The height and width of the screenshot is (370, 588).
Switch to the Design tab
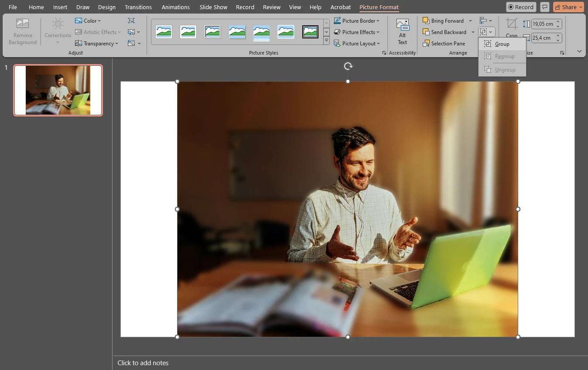click(x=107, y=7)
